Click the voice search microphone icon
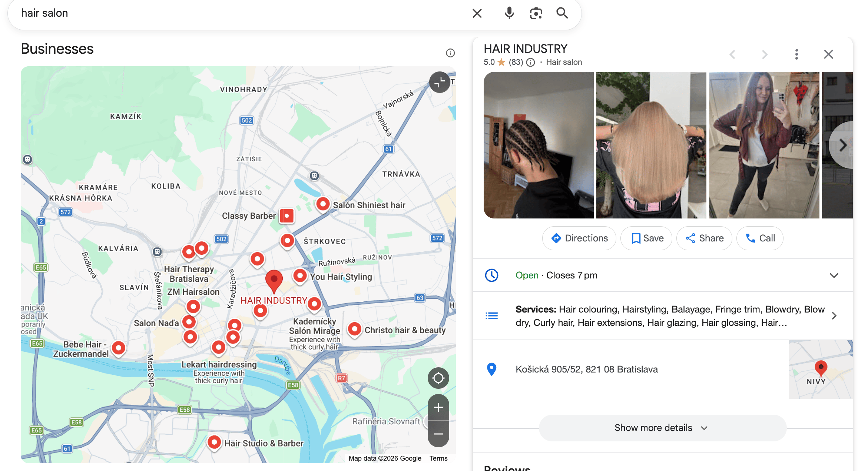This screenshot has height=471, width=868. [509, 13]
